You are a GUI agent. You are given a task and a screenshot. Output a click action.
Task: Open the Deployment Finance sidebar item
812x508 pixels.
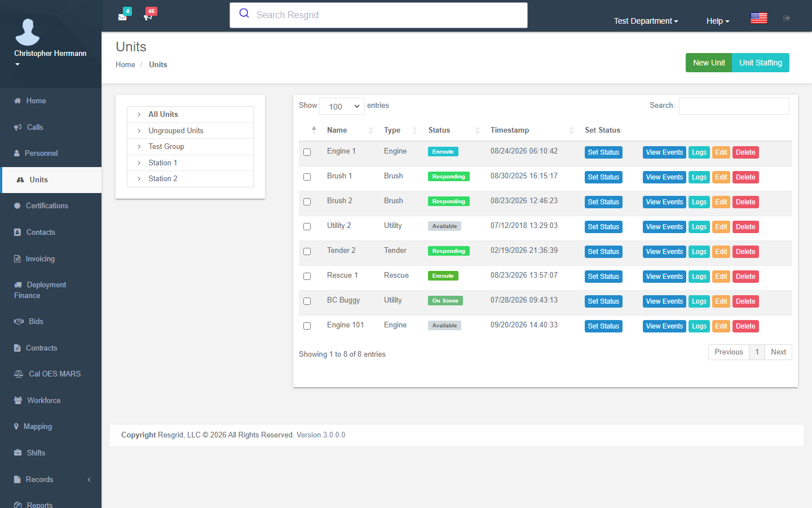[51, 290]
